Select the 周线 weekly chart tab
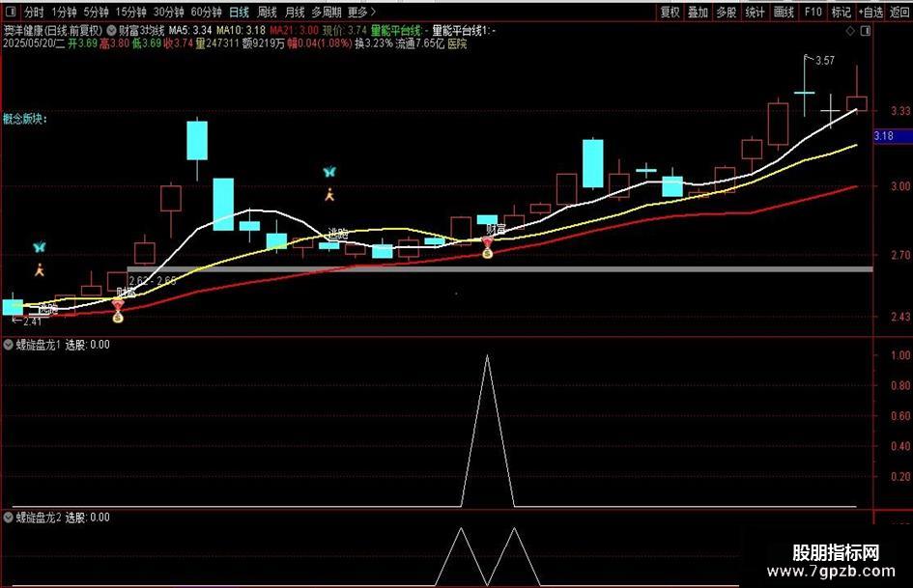This screenshot has width=913, height=588. click(268, 12)
